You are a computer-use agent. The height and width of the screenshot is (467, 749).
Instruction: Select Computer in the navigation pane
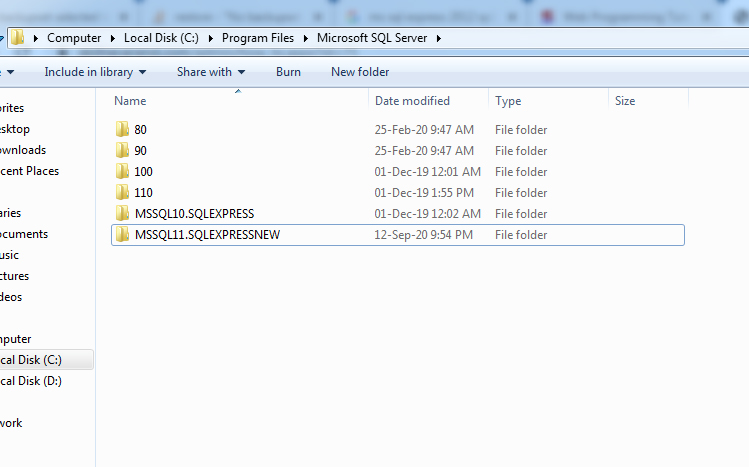[16, 339]
